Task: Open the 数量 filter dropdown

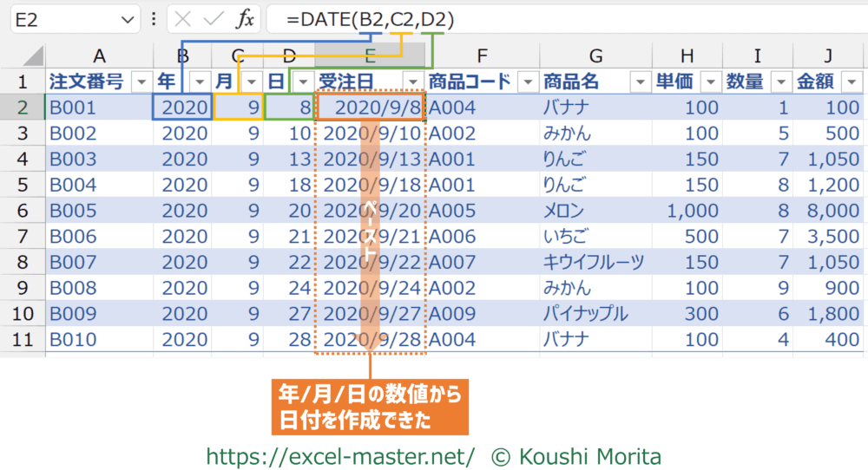Action: click(780, 82)
